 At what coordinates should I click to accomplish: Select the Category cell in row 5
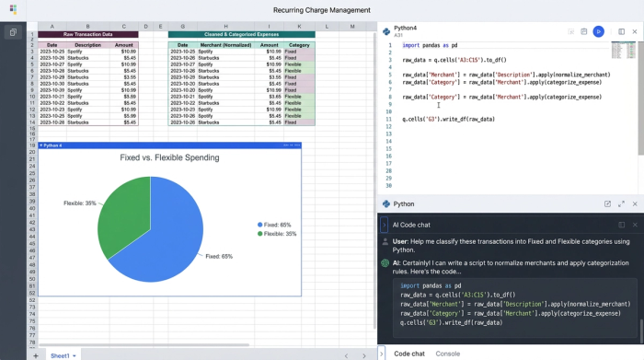(x=299, y=64)
